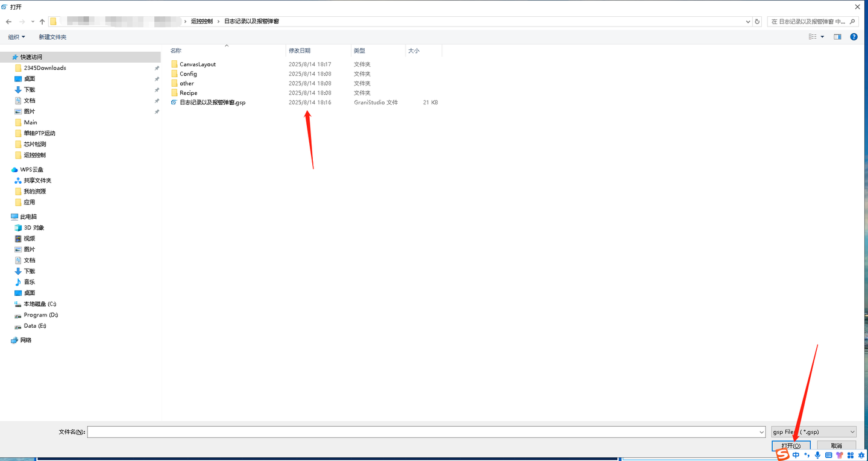Image resolution: width=868 pixels, height=461 pixels.
Task: Open Sogou settings gear icon
Action: point(861,455)
